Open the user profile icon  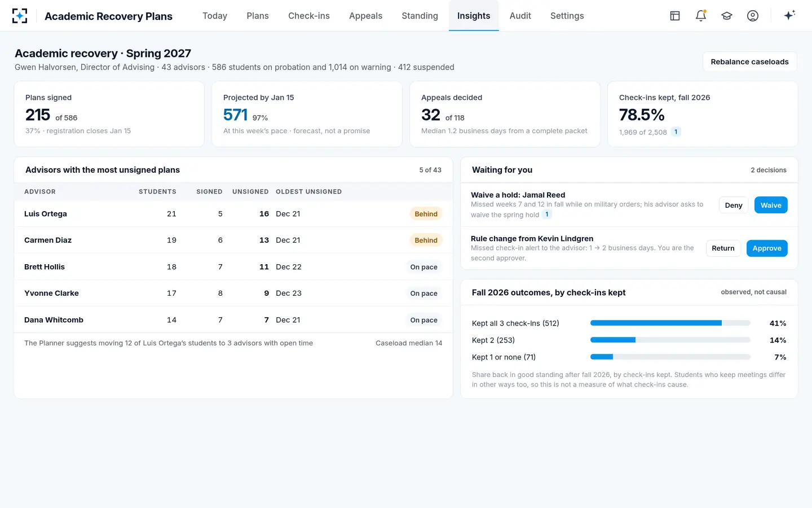click(x=753, y=16)
